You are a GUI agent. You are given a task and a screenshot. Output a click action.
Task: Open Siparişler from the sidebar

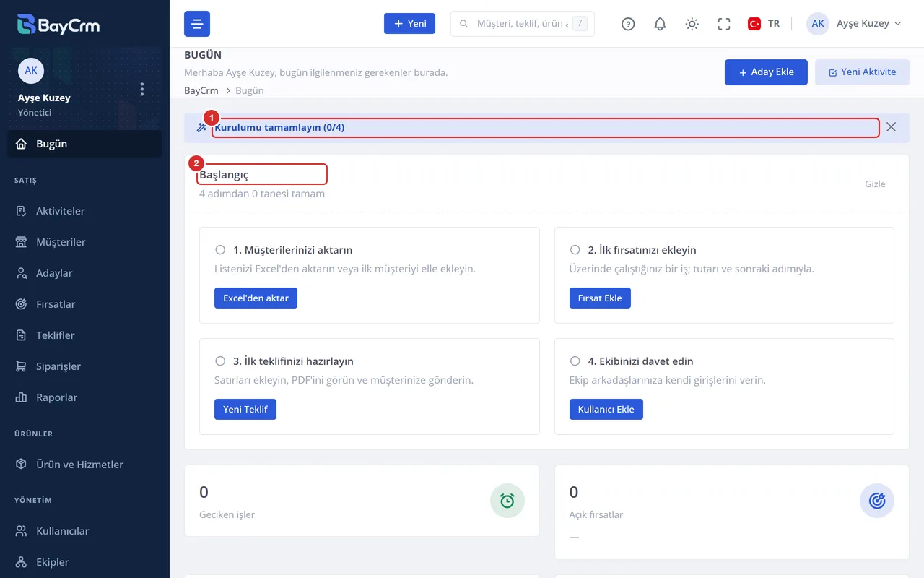point(84,366)
